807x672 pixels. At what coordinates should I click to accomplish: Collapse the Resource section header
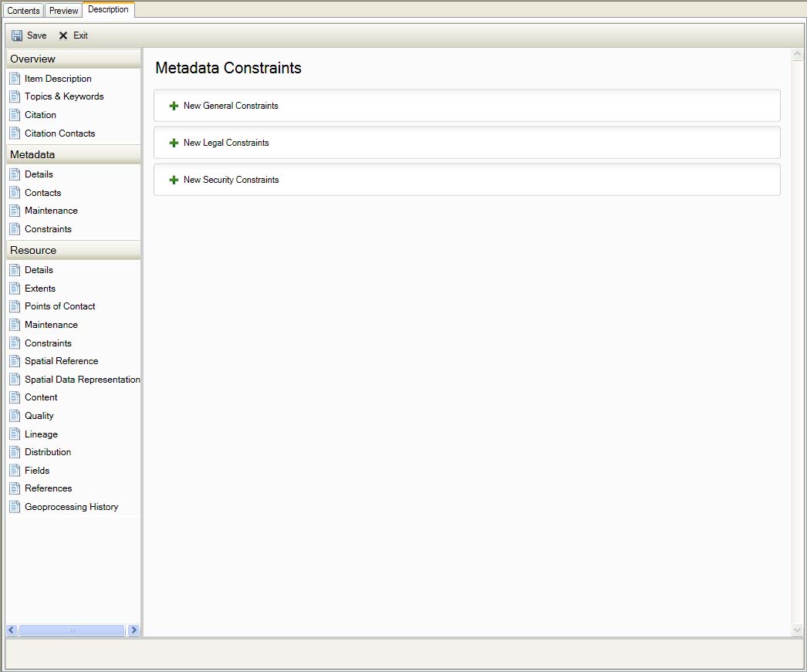point(73,250)
